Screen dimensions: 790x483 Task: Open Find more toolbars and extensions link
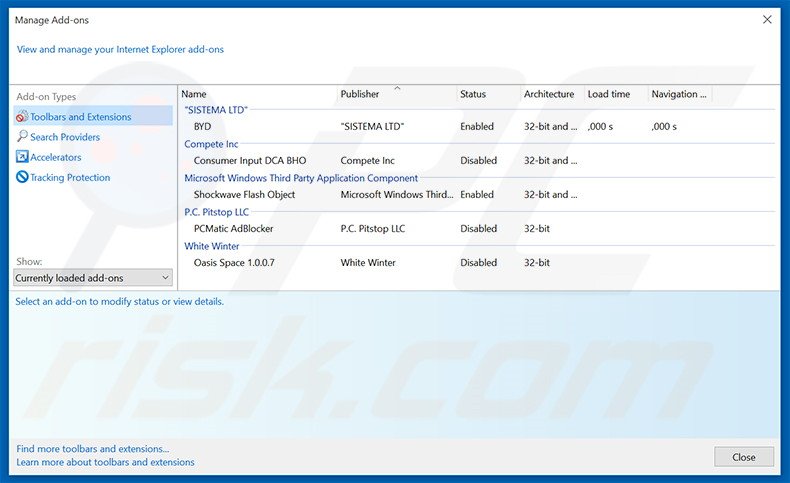click(93, 449)
